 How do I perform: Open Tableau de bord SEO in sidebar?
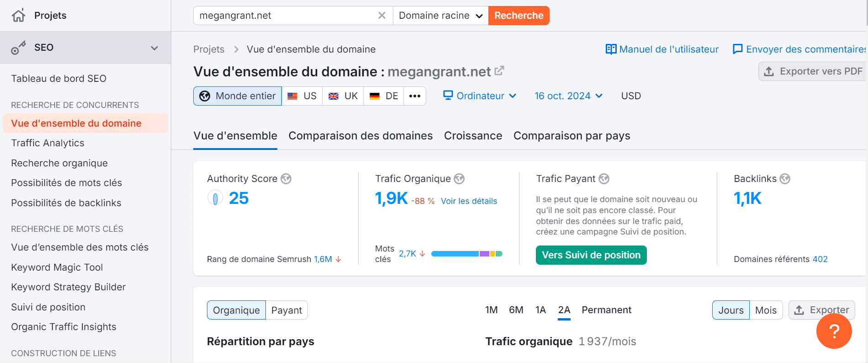click(x=59, y=79)
